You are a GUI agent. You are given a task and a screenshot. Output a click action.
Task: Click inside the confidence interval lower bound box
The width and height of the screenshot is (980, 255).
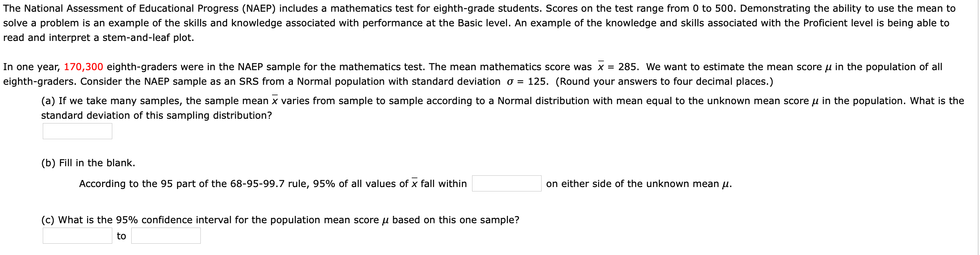77,236
